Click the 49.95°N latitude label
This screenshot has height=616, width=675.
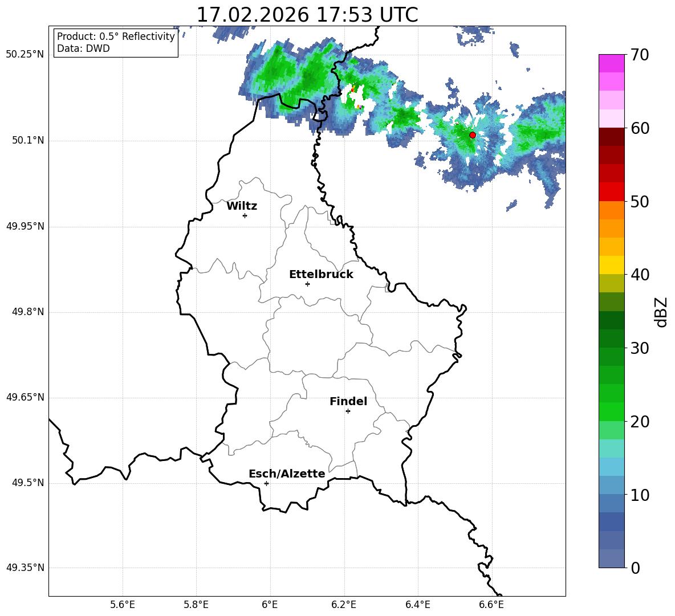25,226
